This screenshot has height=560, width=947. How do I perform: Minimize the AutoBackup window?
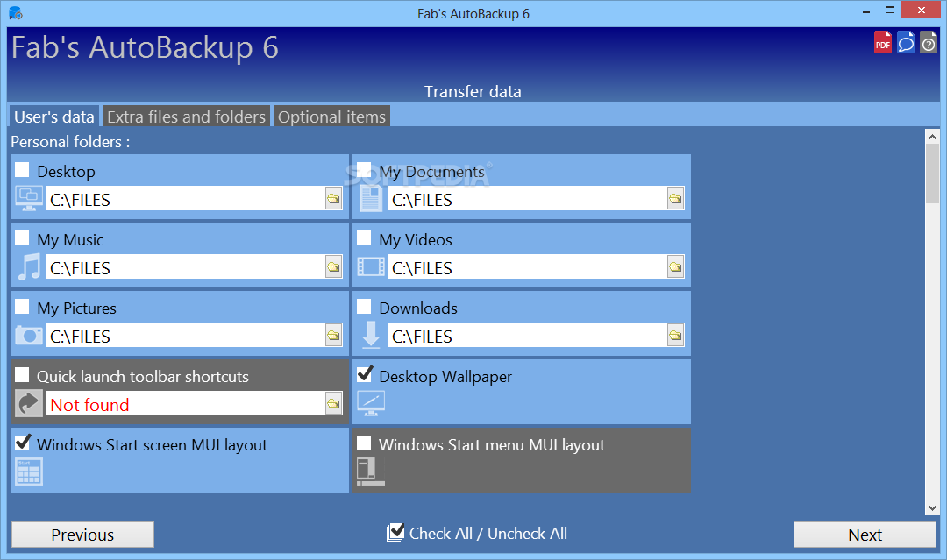click(866, 11)
